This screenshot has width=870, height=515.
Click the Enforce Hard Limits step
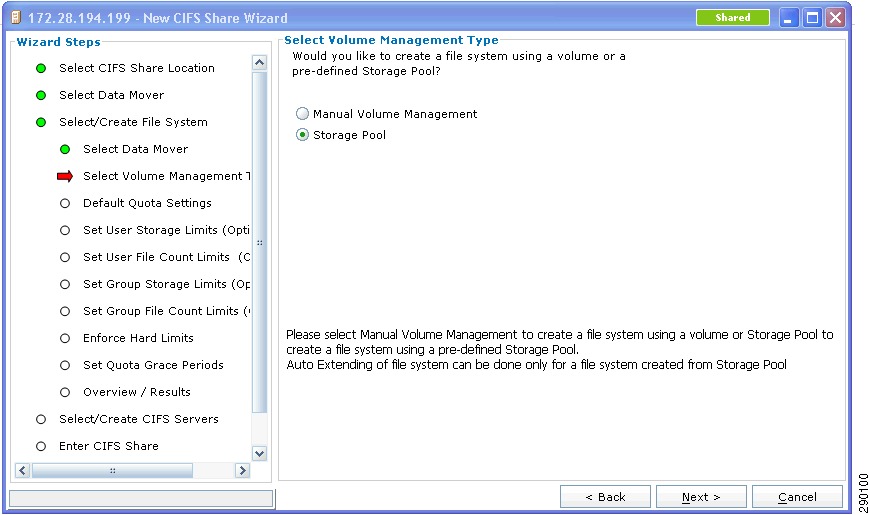[x=138, y=338]
